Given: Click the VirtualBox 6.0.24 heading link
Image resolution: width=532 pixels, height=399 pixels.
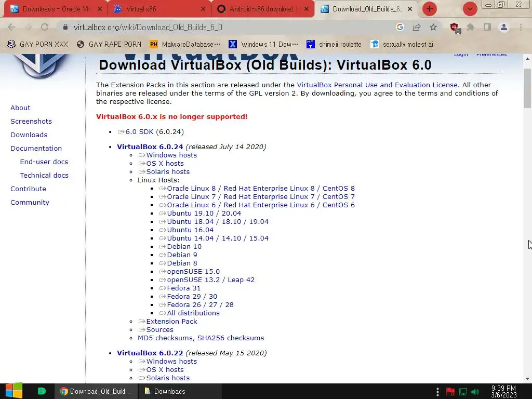Looking at the screenshot, I should pos(150,147).
